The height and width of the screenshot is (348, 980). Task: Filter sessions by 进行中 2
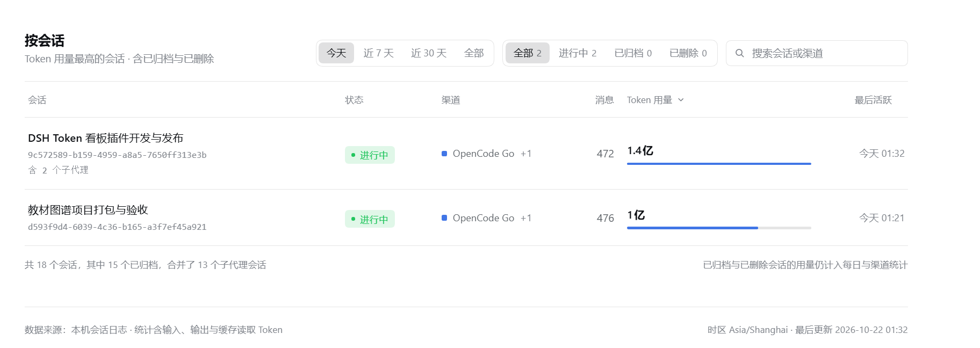[578, 53]
